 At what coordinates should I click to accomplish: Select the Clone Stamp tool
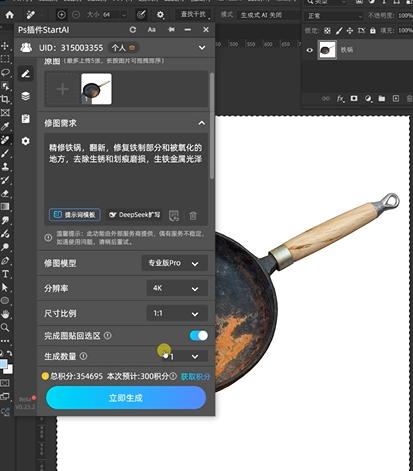click(x=5, y=166)
